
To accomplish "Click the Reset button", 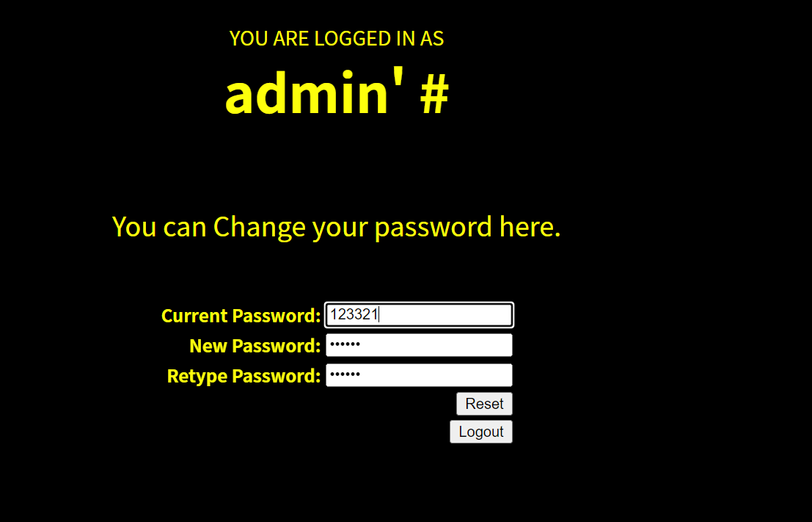I will (484, 404).
